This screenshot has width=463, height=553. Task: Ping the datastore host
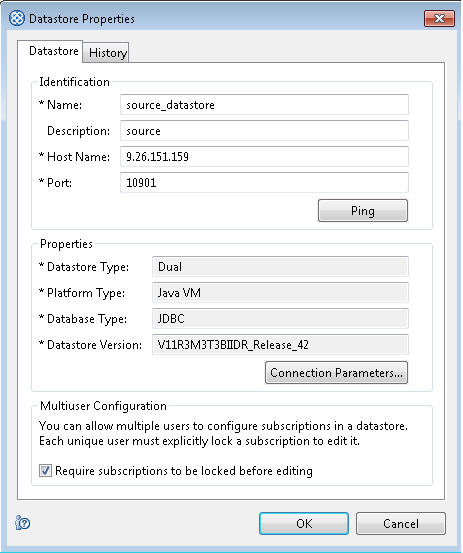(x=363, y=211)
